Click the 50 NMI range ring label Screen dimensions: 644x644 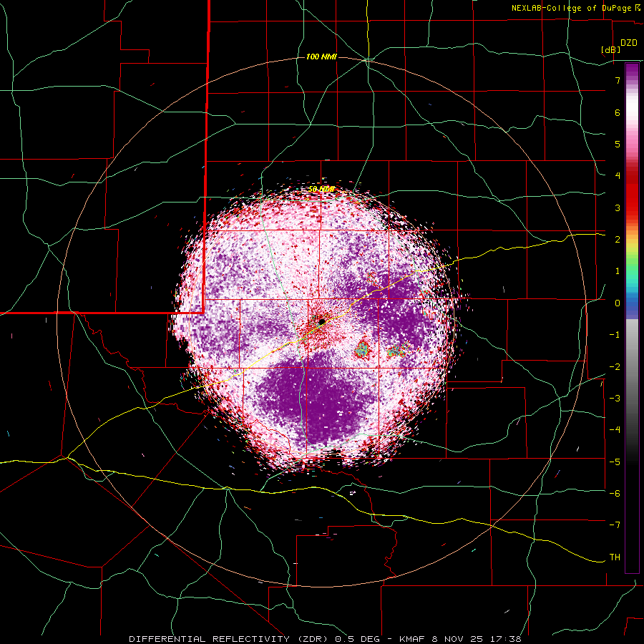pos(321,190)
